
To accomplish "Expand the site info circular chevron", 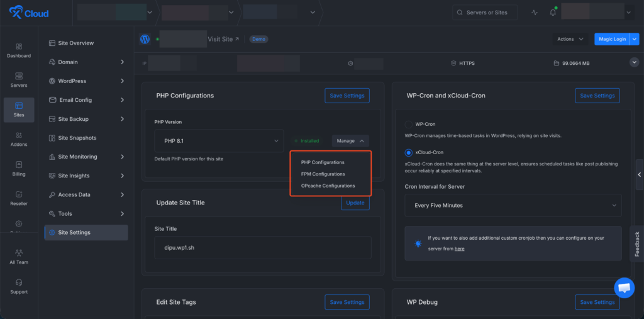I will [x=634, y=63].
